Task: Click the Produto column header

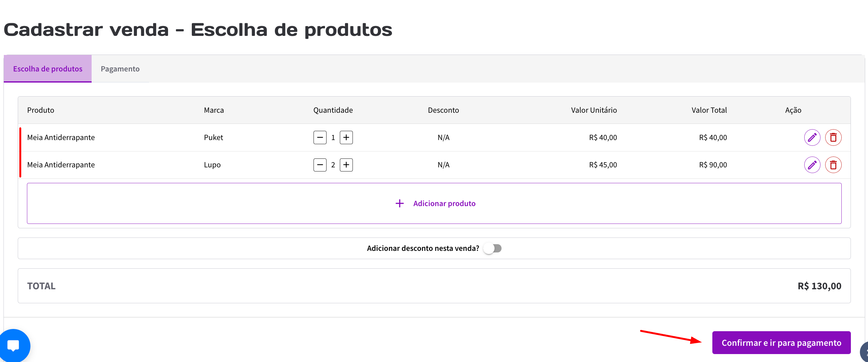Action: pyautogui.click(x=41, y=110)
